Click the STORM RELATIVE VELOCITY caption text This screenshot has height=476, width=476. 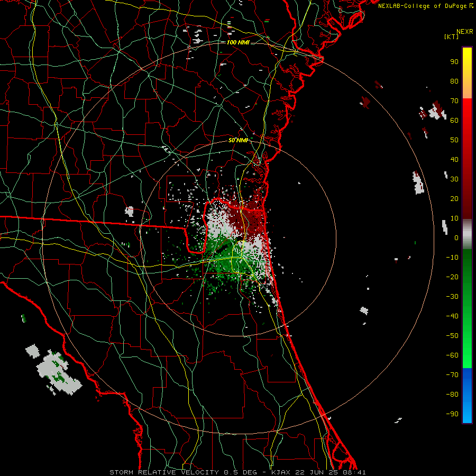164,472
